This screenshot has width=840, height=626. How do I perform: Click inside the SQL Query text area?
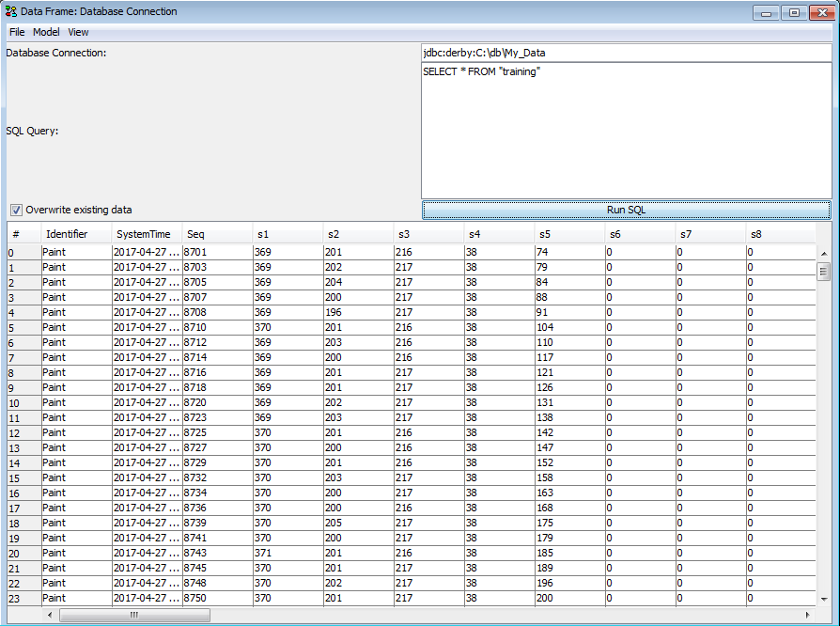pos(627,131)
